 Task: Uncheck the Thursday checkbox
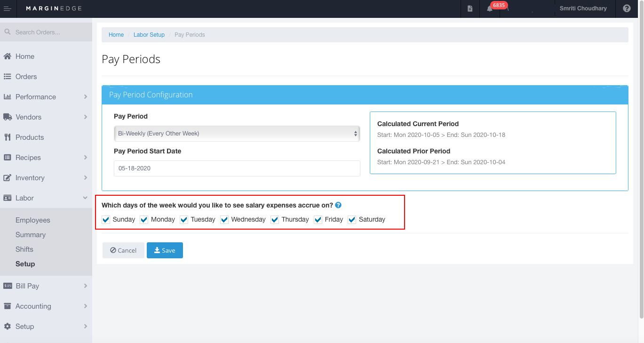point(275,220)
